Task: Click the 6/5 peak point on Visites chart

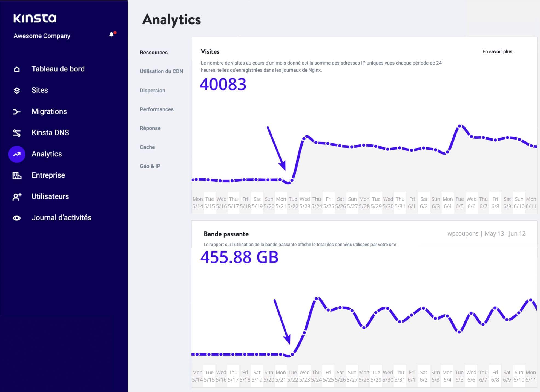Action: (460, 127)
